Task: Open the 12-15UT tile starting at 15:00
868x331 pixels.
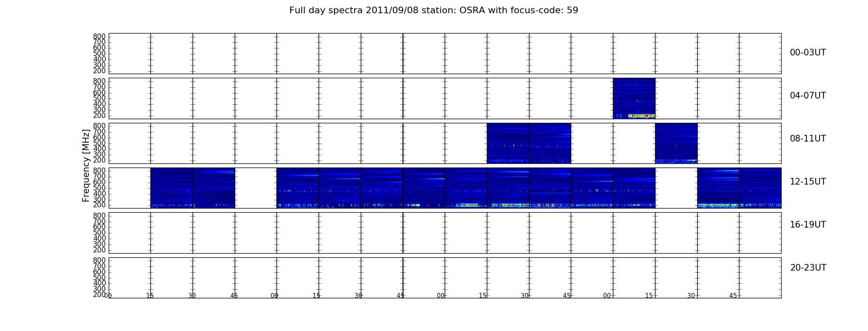Action: tap(634, 188)
